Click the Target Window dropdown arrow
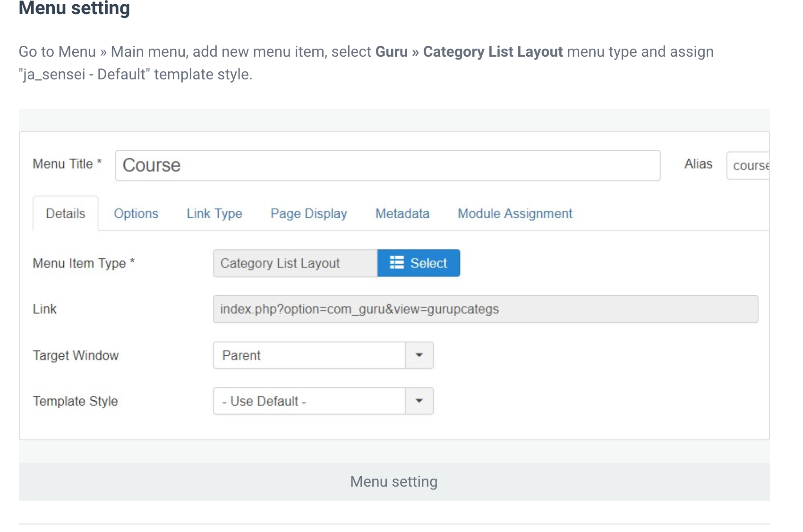 (419, 355)
